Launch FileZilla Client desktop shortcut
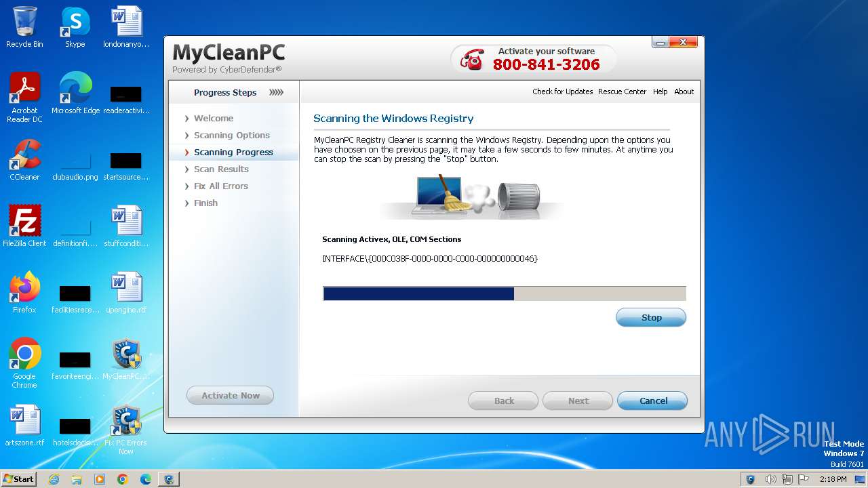Screen dimensions: 868x488 click(x=24, y=226)
